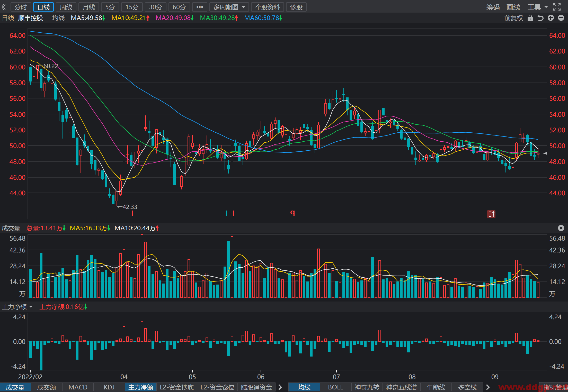The width and height of the screenshot is (568, 392).
Task: Open the more periods ellipsis button
Action: [200, 7]
